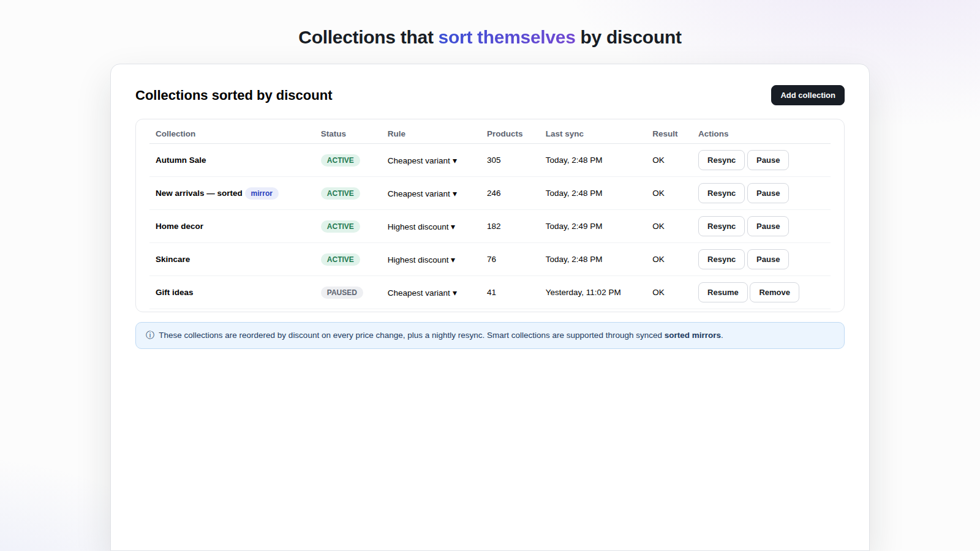Viewport: 980px width, 551px height.
Task: Click product count 305
Action: 494,160
